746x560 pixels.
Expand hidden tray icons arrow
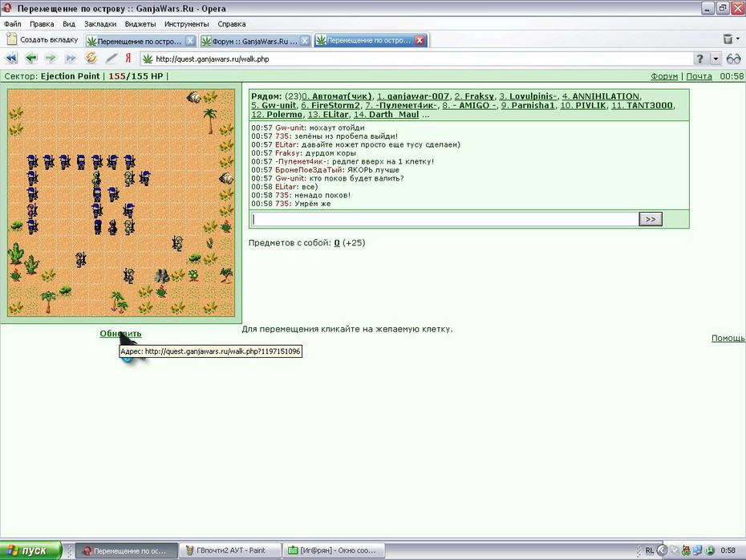662,550
